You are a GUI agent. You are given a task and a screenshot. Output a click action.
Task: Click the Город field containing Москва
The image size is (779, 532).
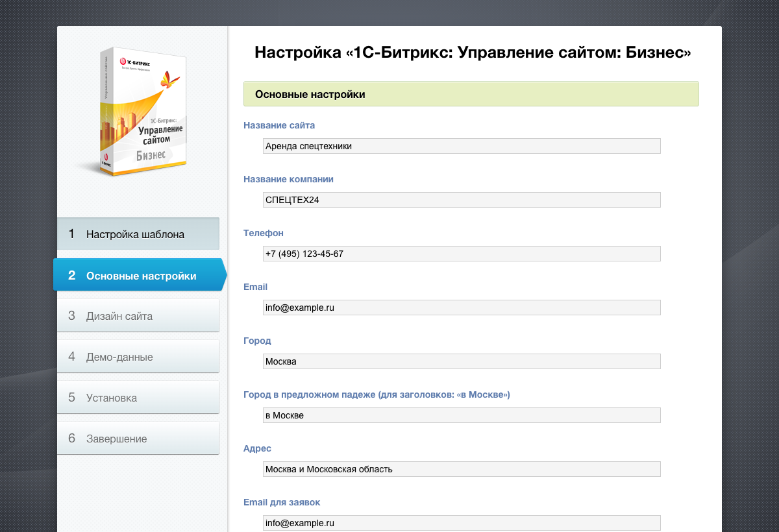(462, 361)
